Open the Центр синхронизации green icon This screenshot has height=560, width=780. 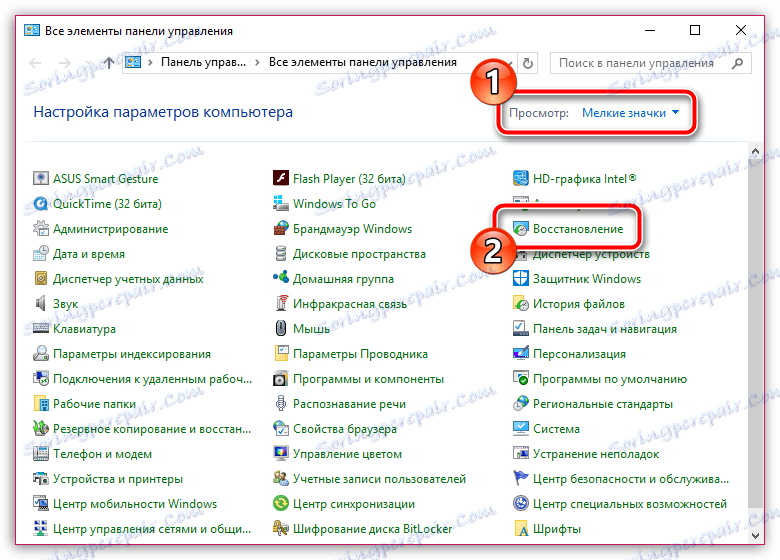coord(281,504)
